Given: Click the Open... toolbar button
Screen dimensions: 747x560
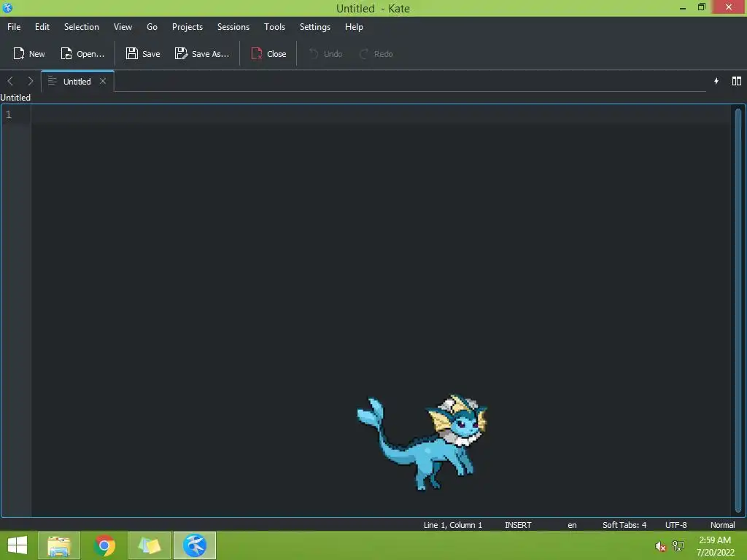Looking at the screenshot, I should coord(82,54).
